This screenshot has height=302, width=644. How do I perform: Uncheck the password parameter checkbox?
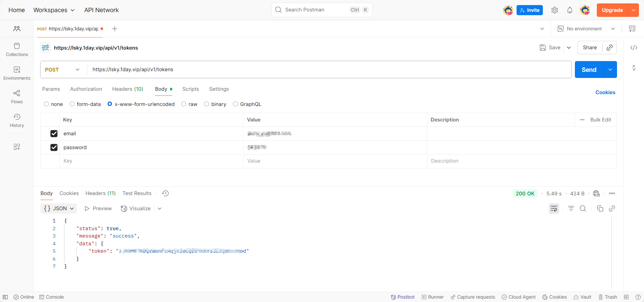tap(54, 147)
